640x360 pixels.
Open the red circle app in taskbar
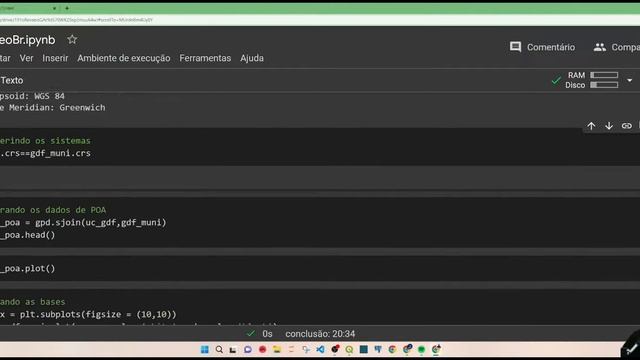[x=262, y=349]
